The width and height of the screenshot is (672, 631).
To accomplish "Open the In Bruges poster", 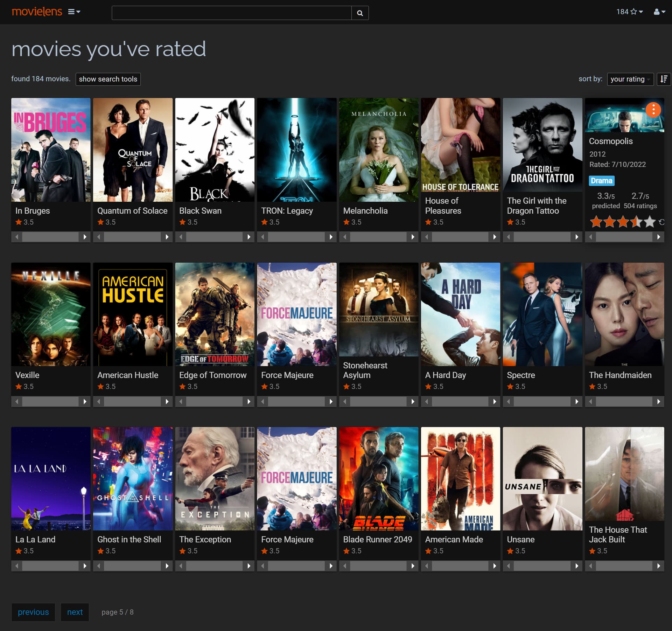I will (51, 150).
